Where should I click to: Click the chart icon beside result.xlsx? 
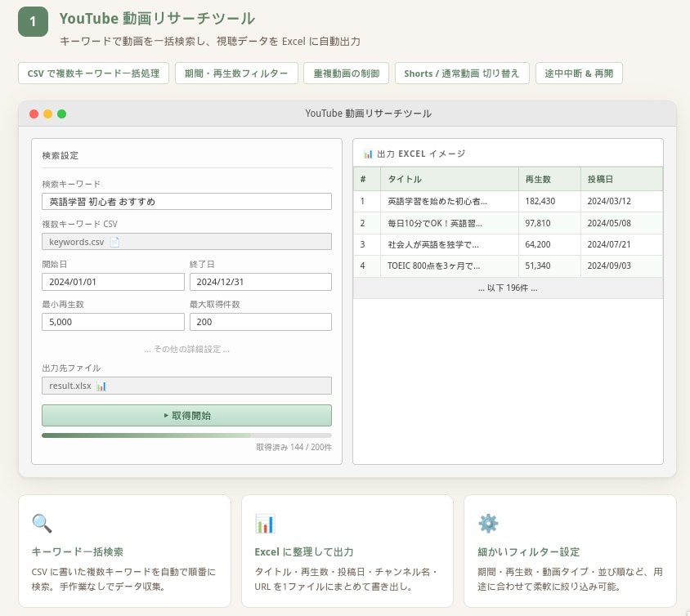(101, 386)
